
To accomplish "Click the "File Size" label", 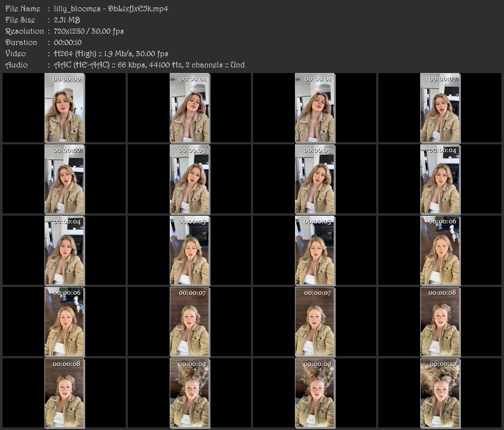I will [20, 20].
